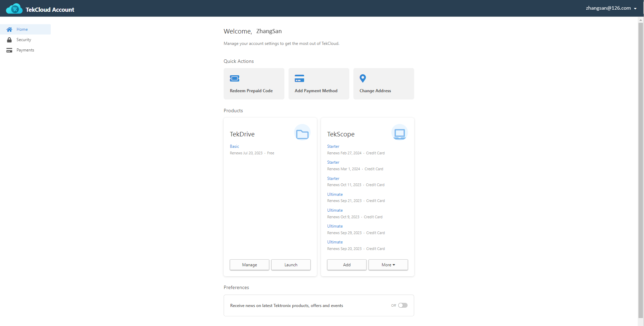
Task: Click the Products section heading
Action: [233, 111]
